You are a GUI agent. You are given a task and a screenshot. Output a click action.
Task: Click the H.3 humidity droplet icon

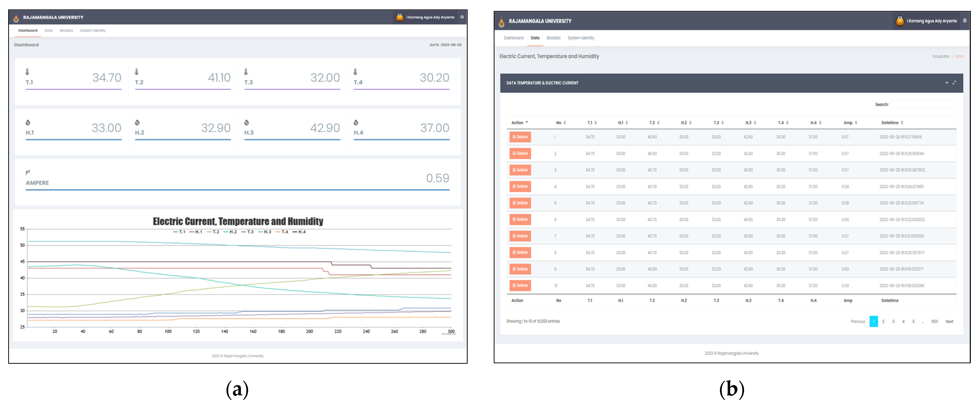click(247, 122)
